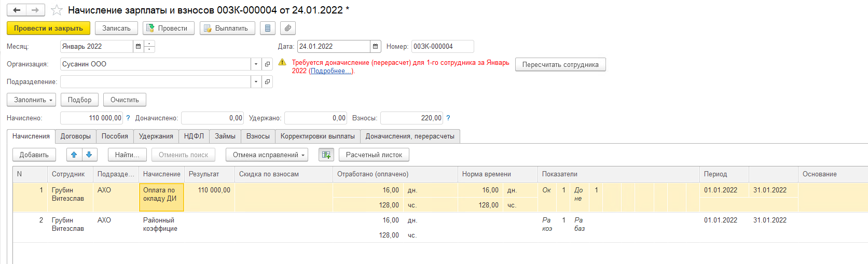868x264 pixels.
Task: Move row down with blue arrow
Action: 89,155
